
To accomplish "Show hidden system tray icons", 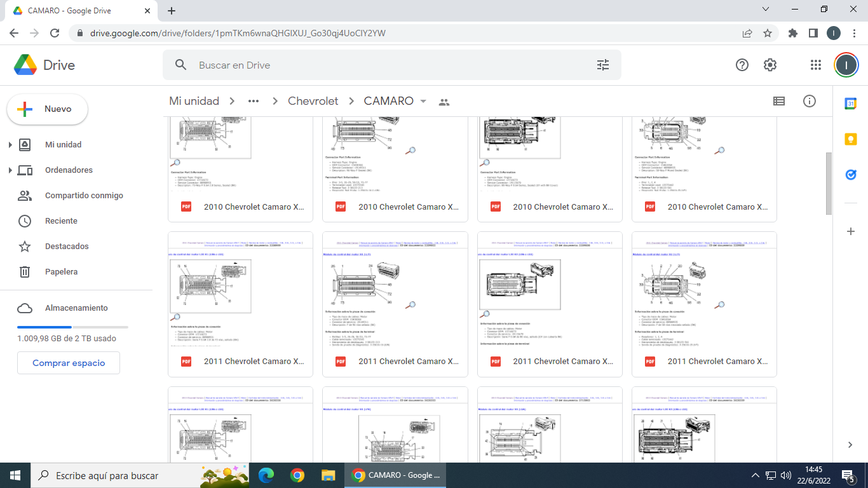I will pos(756,475).
